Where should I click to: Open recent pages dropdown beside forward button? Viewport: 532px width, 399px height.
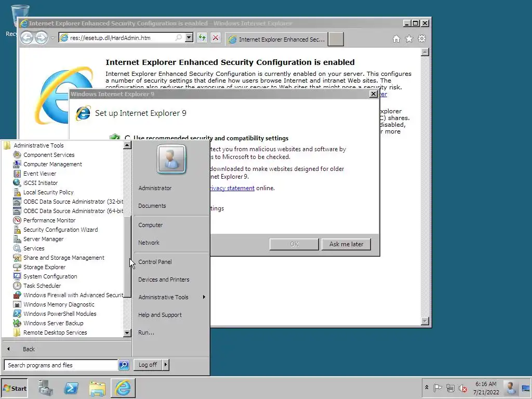[52, 38]
